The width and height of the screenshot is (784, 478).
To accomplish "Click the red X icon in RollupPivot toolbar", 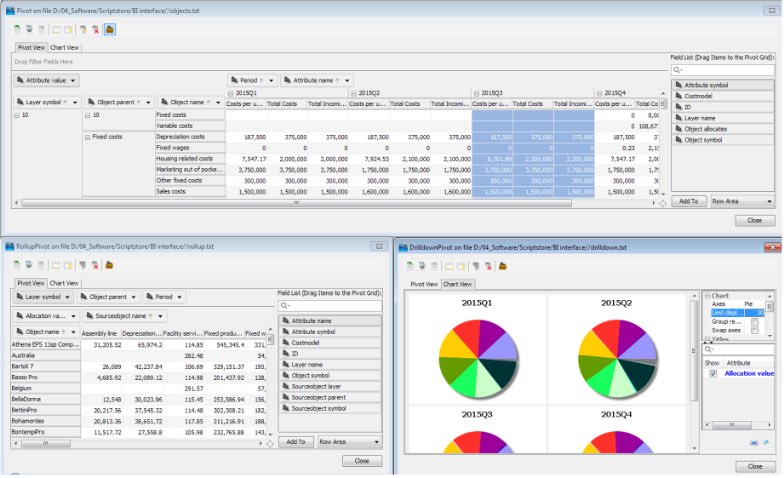I will 95,265.
